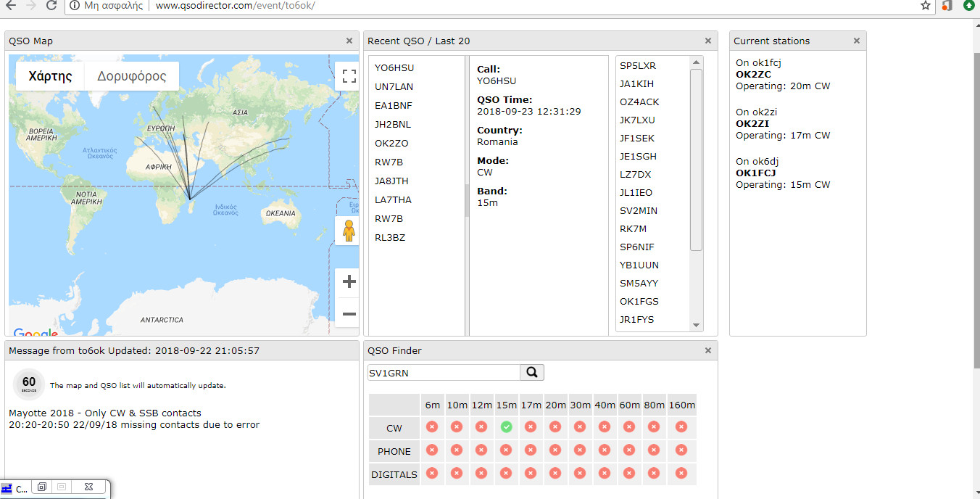Switch to the Δορυφόρος map view
The width and height of the screenshot is (980, 499).
(x=133, y=75)
